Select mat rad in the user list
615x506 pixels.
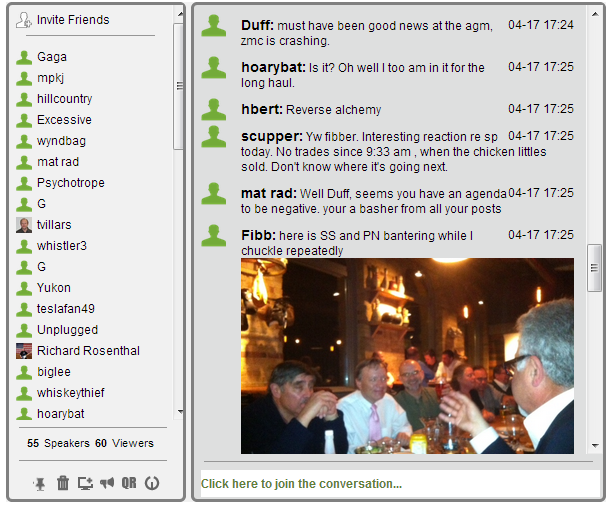pyautogui.click(x=58, y=162)
